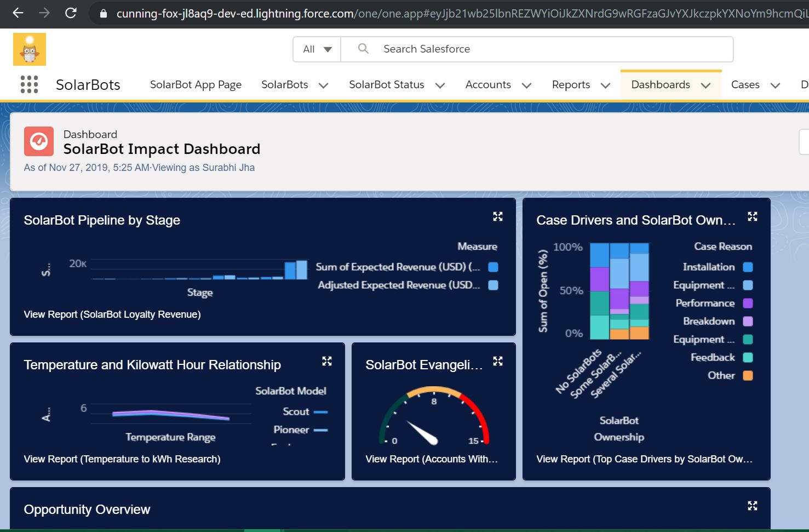Screen dimensions: 809x532
Task: Open the SolarBot App Page tab
Action: click(196, 85)
